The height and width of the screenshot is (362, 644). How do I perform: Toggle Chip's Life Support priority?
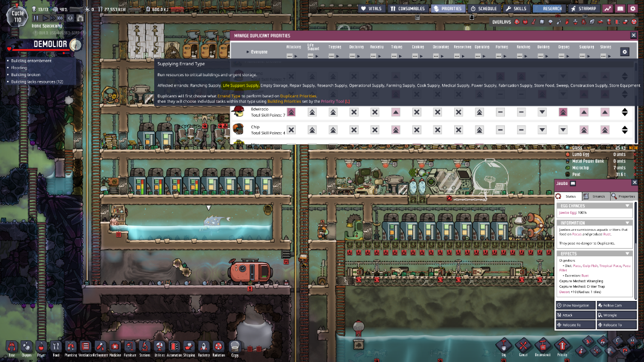[x=312, y=130]
